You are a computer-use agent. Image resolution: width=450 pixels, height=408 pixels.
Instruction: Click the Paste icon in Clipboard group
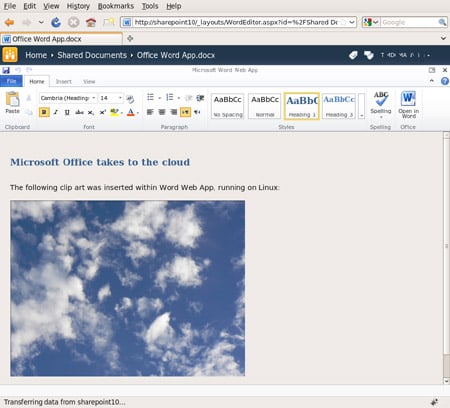13,99
